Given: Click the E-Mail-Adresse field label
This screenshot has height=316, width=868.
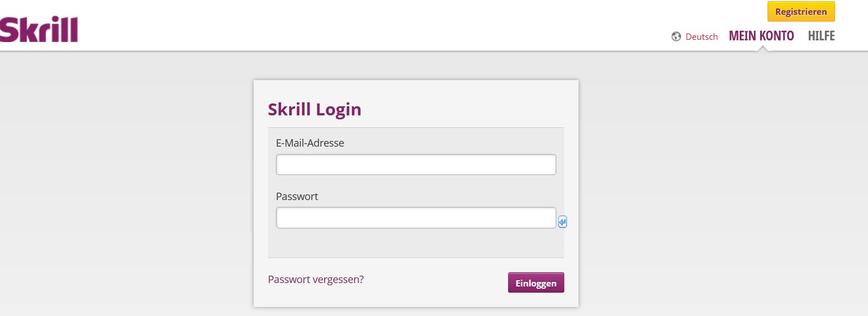Looking at the screenshot, I should [x=310, y=143].
